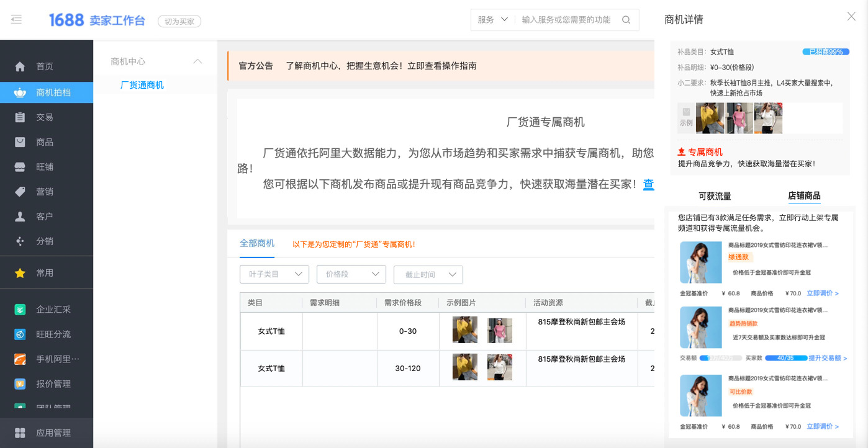Open the white top example in panel

pyautogui.click(x=768, y=118)
